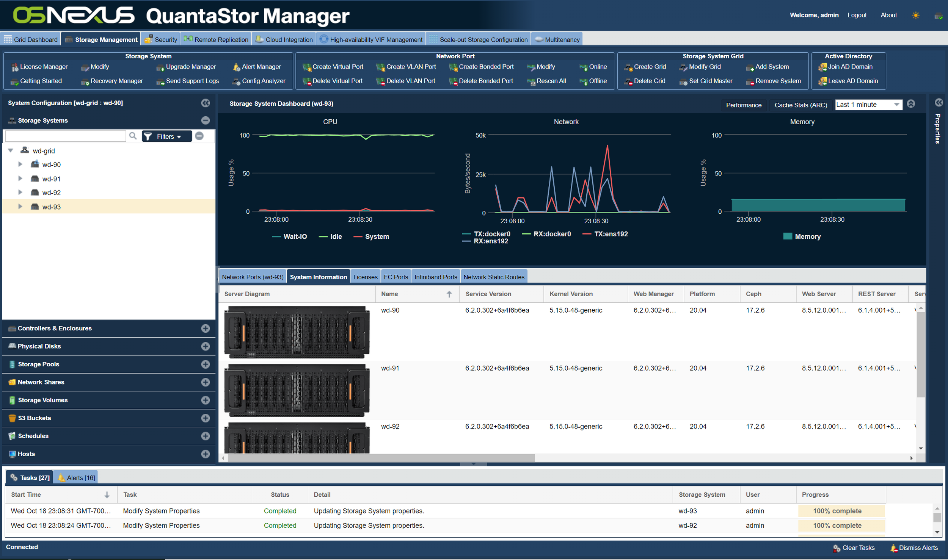Screen dimensions: 948x560
Task: Click the horizontal scrollbar of system table
Action: point(381,458)
